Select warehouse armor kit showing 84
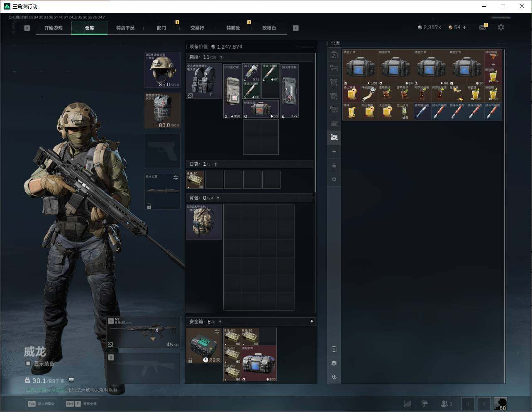The height and width of the screenshot is (412, 532). [x=396, y=67]
